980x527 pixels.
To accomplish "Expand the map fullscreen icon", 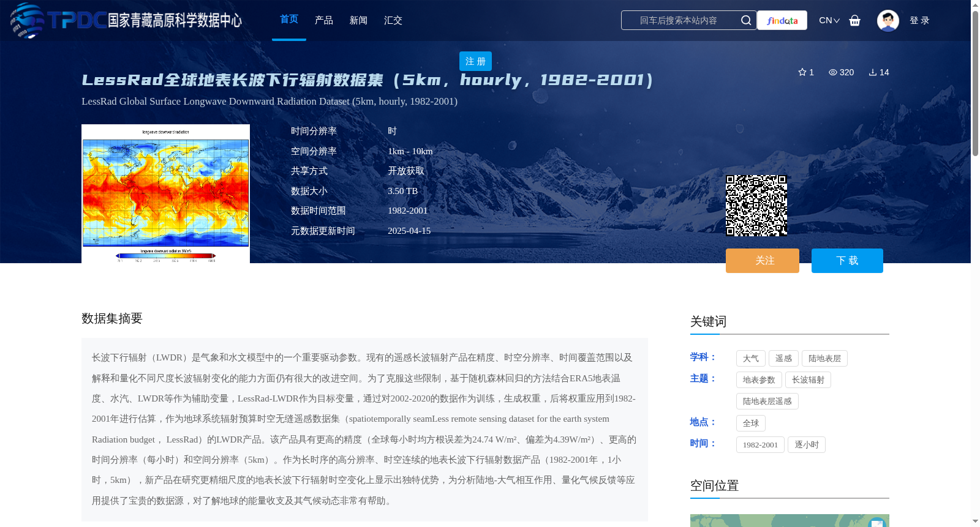I will [877, 523].
